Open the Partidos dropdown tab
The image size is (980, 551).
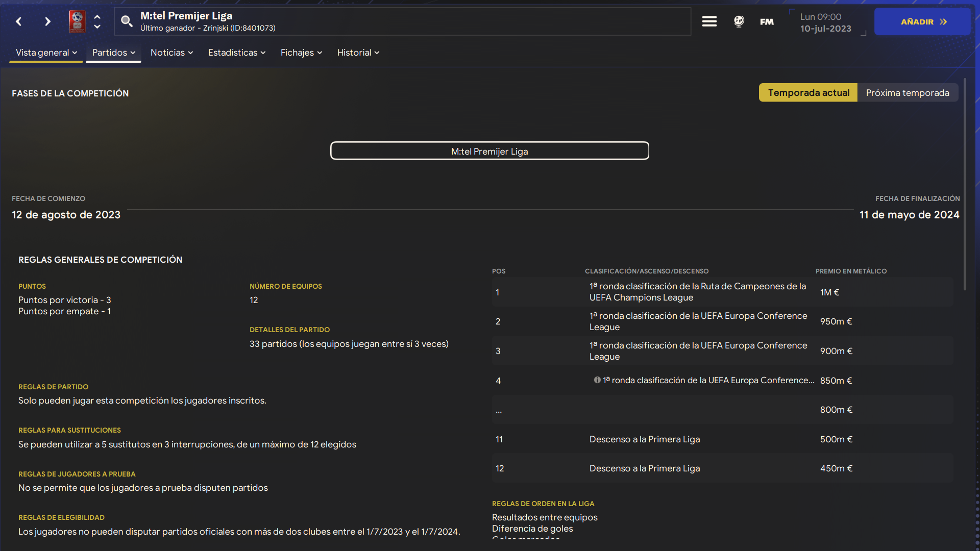pyautogui.click(x=113, y=53)
